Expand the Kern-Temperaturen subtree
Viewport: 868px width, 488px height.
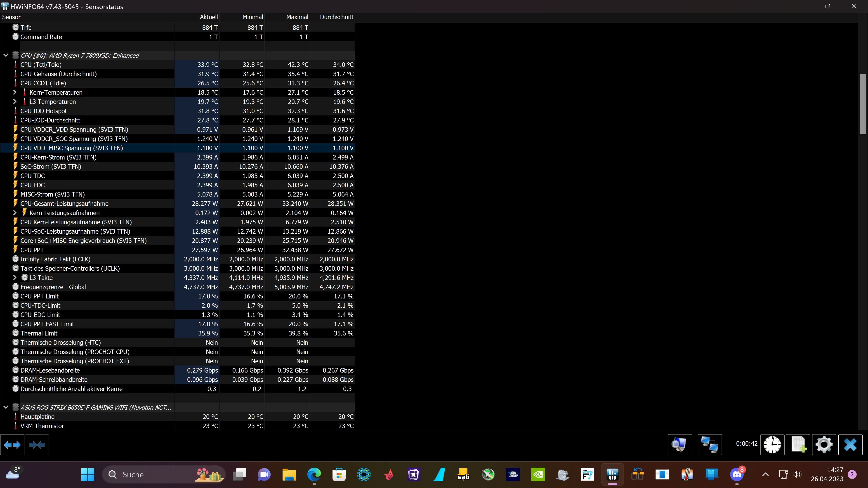tap(14, 92)
